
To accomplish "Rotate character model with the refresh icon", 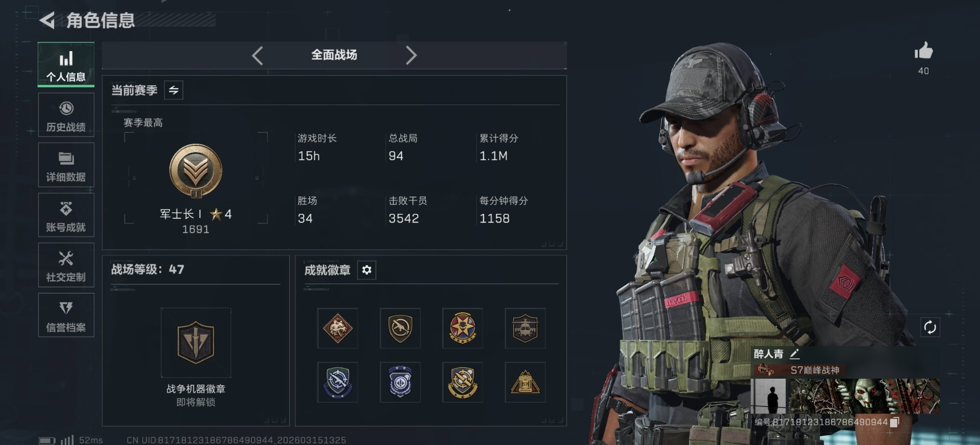I will (930, 327).
